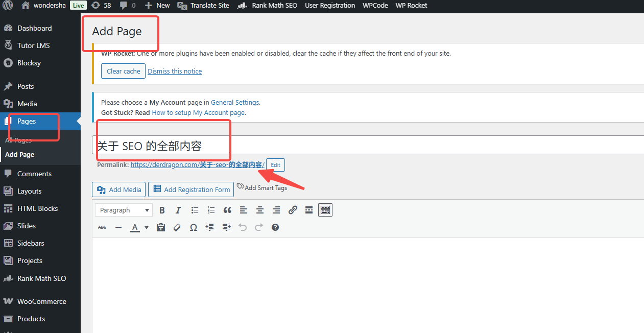Open the Paragraph format dropdown
Screen dimensions: 644x333
pyautogui.click(x=124, y=210)
